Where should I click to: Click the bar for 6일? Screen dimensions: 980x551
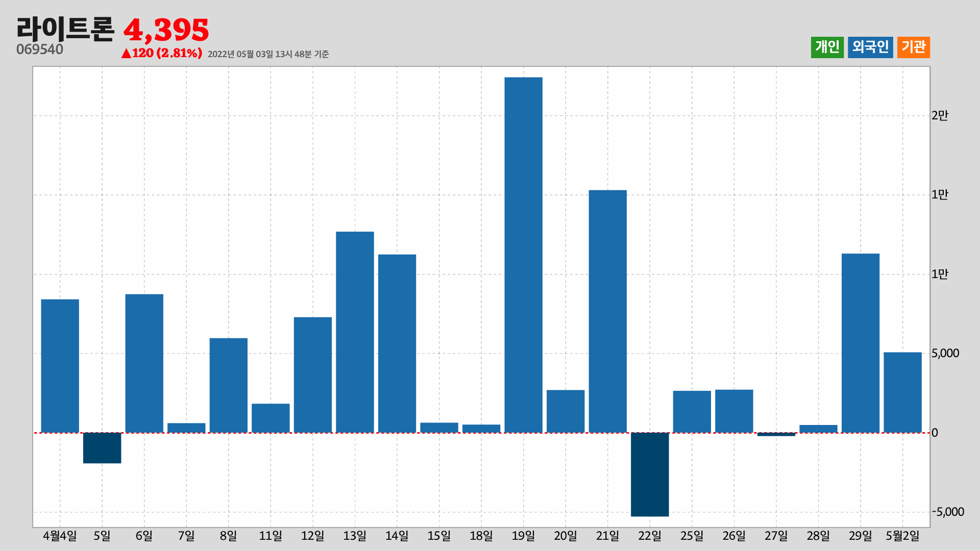point(144,363)
